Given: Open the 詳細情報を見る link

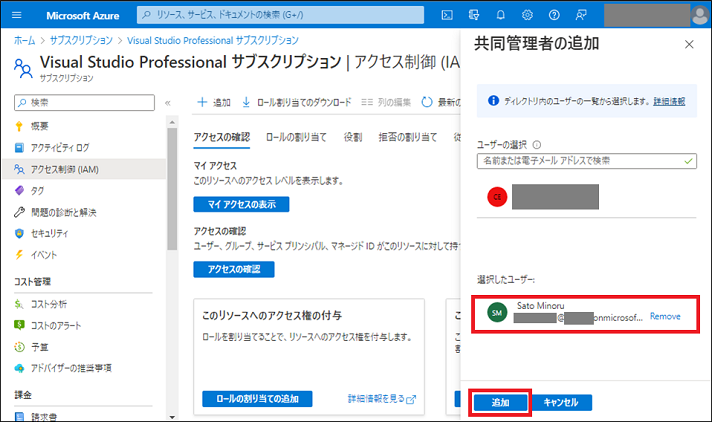Looking at the screenshot, I should point(381,399).
